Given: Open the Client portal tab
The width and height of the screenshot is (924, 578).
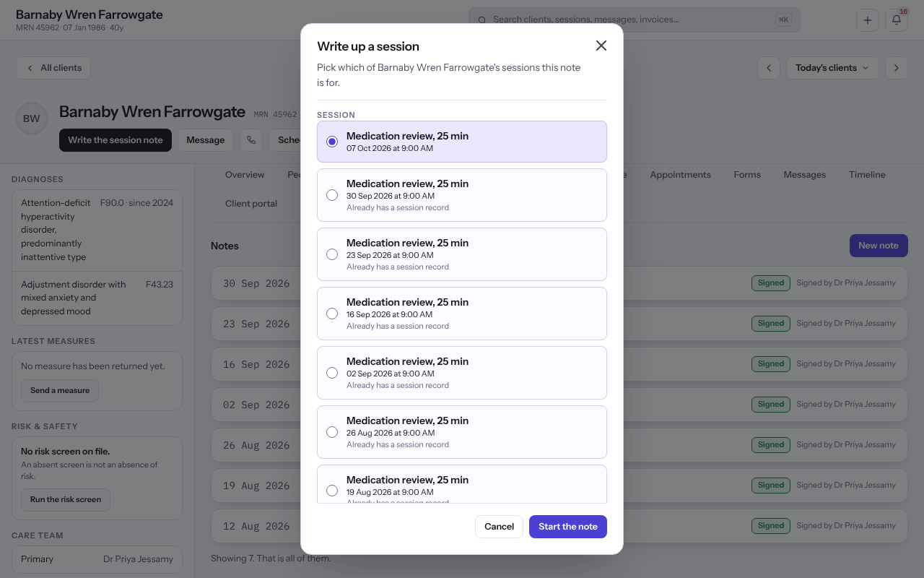Looking at the screenshot, I should [x=251, y=204].
